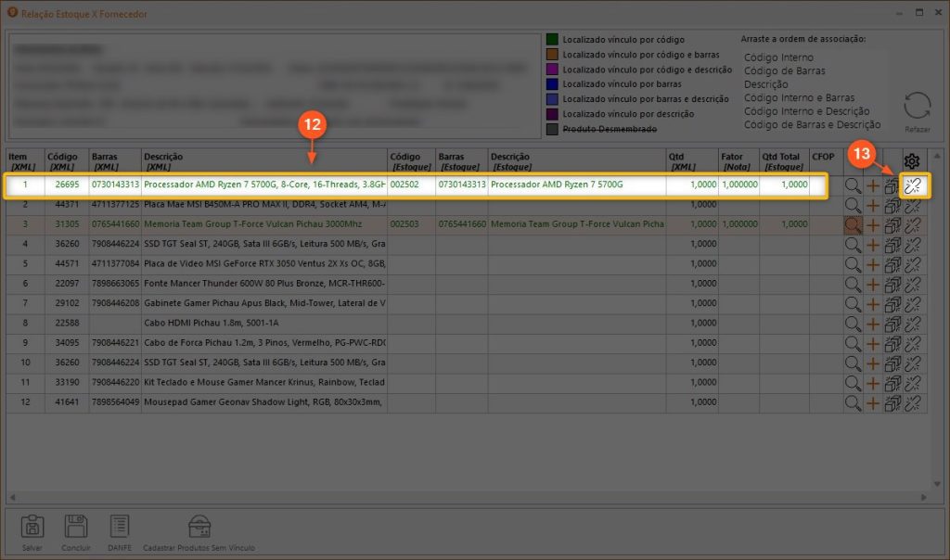Select 'Código de Barras' in association order list
Image resolution: width=950 pixels, height=560 pixels.
pos(784,70)
